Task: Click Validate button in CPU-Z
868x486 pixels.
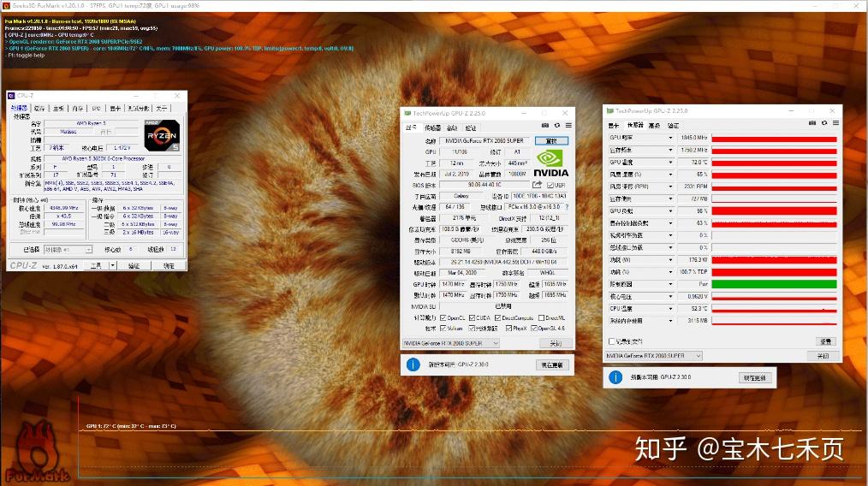Action: (x=134, y=266)
